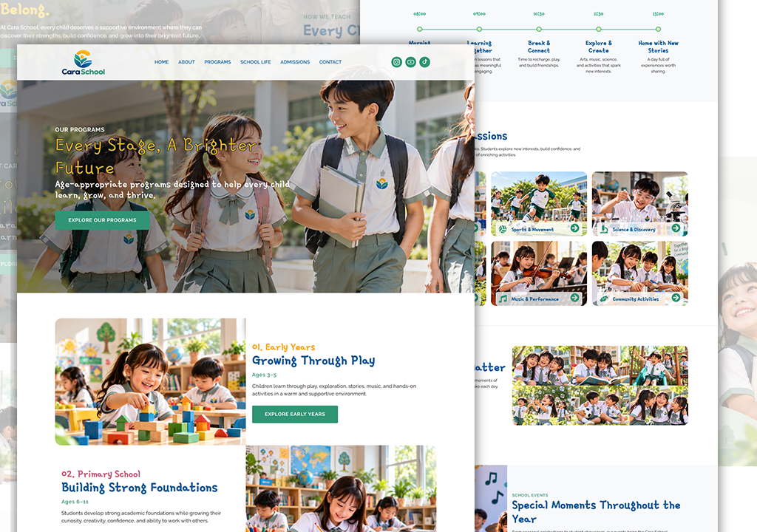The image size is (757, 532).
Task: Open the Science & Discovery card label
Action: pos(634,230)
